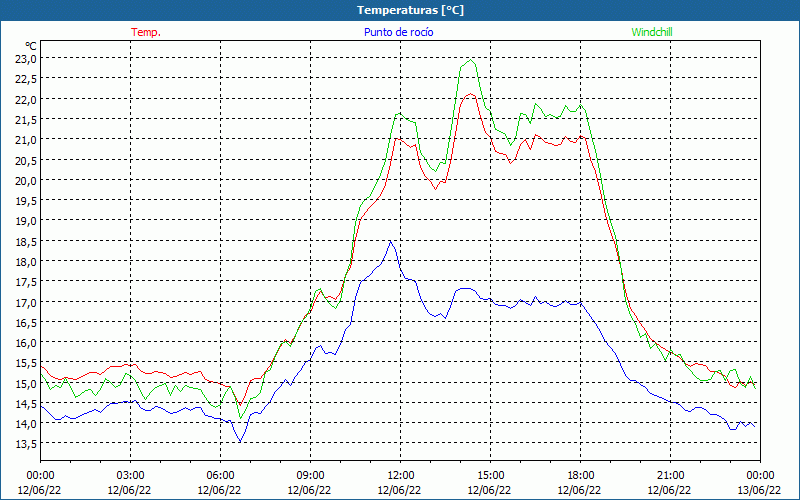Click the 19,0 y-axis value
Viewport: 800px width, 500px height.
26,221
